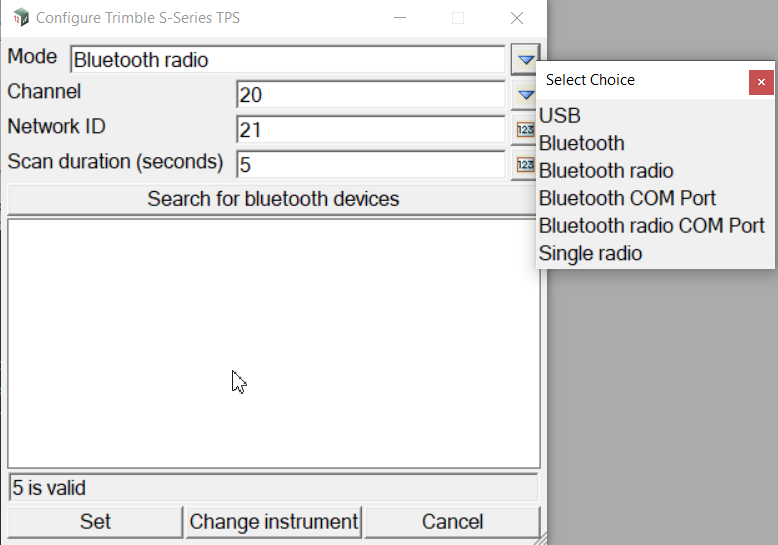Screen dimensions: 778x545
Task: Click the Scan duration (seconds) label
Action: pos(115,162)
